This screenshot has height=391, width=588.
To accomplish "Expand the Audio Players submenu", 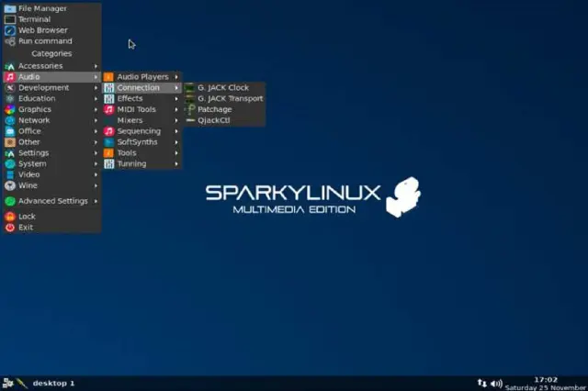I will click(142, 76).
